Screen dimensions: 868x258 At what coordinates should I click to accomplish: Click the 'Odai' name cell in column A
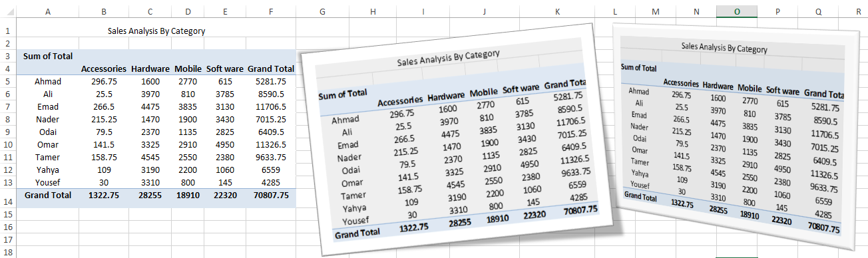pyautogui.click(x=47, y=132)
